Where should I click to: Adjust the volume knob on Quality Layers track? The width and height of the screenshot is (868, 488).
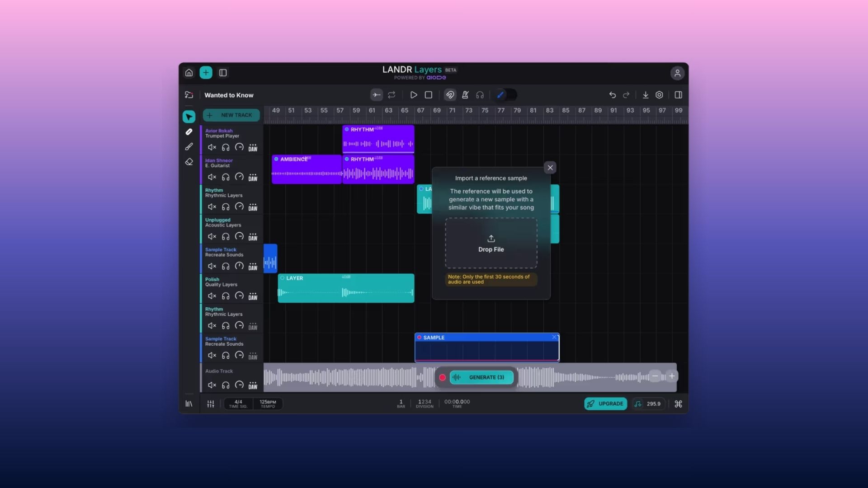point(240,296)
